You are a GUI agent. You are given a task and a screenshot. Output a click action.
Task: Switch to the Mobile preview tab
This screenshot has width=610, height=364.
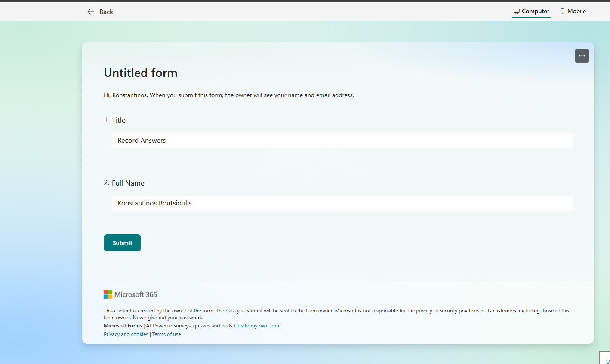click(573, 12)
